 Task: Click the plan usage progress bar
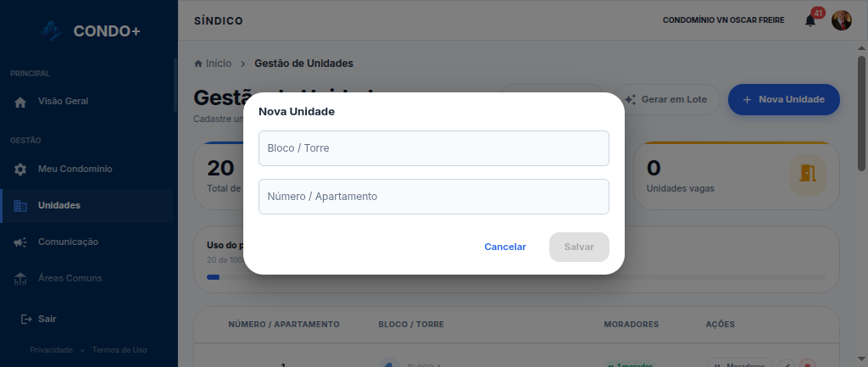516,277
